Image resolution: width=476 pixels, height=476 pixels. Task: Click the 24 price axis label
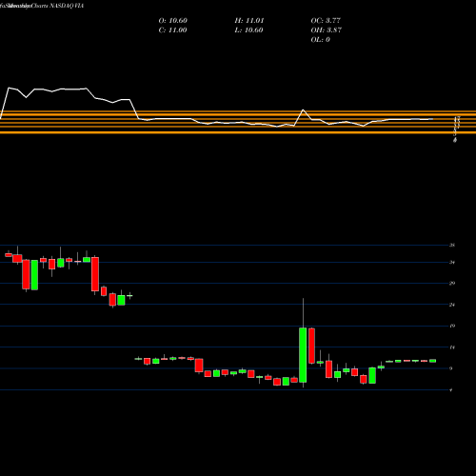[452, 305]
